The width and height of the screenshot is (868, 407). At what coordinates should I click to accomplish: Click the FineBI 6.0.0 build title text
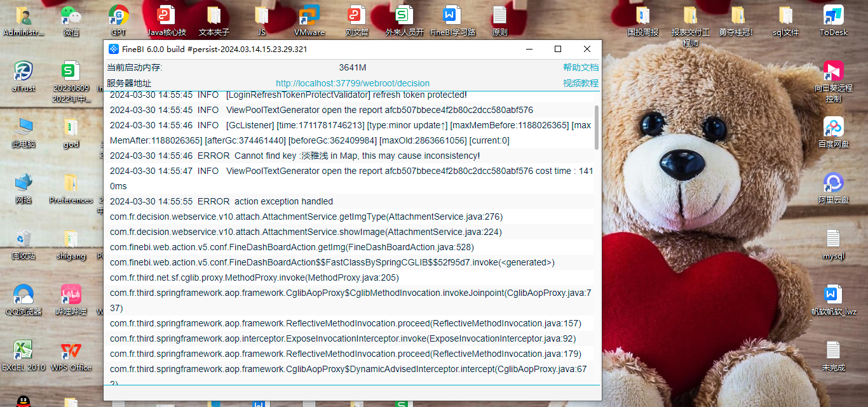(215, 50)
